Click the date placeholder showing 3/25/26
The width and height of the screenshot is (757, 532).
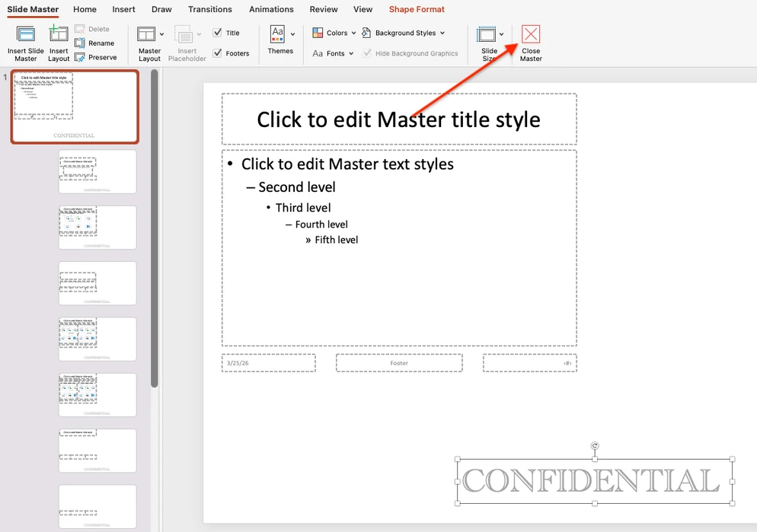pyautogui.click(x=268, y=362)
